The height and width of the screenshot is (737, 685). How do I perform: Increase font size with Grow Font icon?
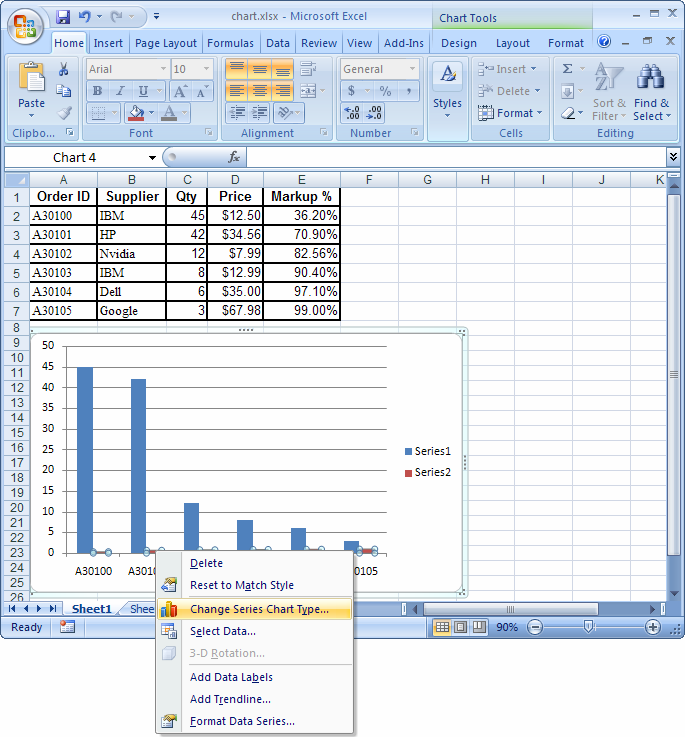(x=181, y=91)
